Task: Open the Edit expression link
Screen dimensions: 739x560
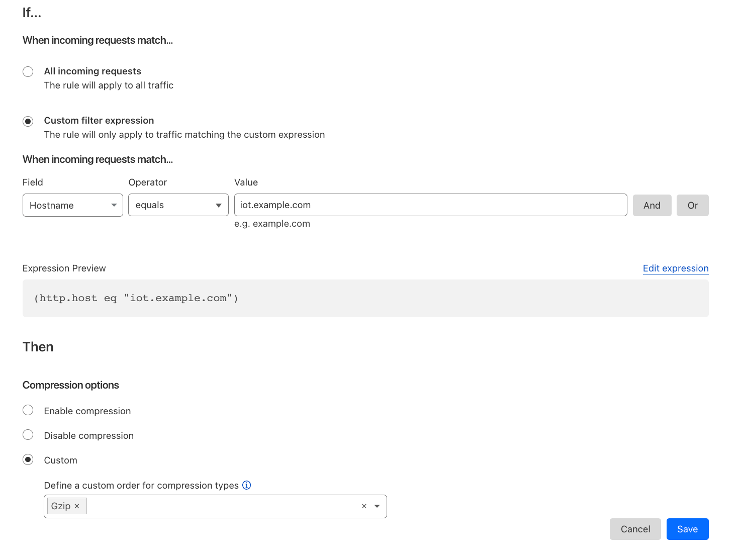Action: pos(675,268)
